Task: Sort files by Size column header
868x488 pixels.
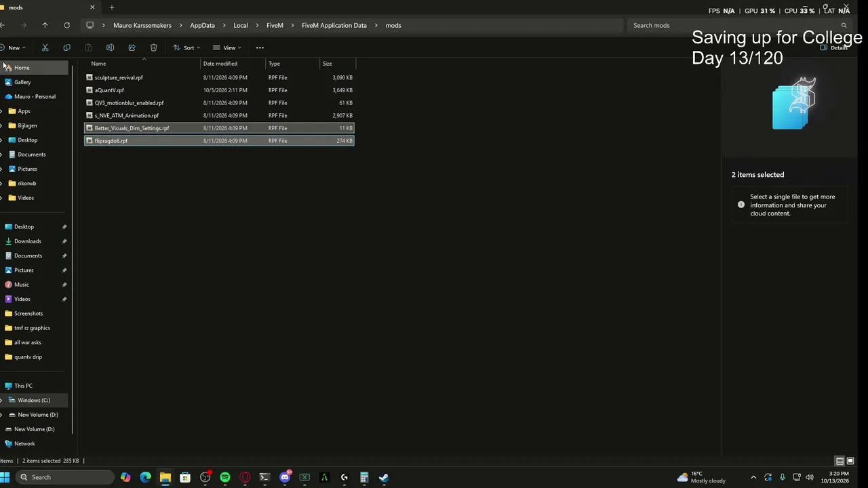Action: (x=338, y=64)
